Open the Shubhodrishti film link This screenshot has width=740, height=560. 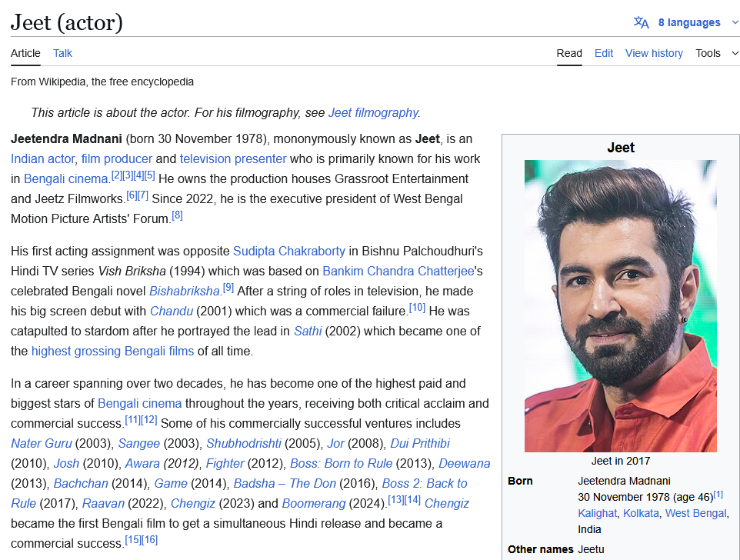(244, 444)
